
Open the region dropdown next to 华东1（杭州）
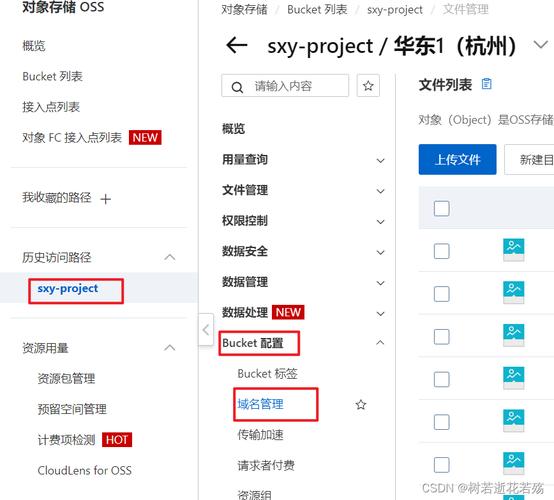541,45
